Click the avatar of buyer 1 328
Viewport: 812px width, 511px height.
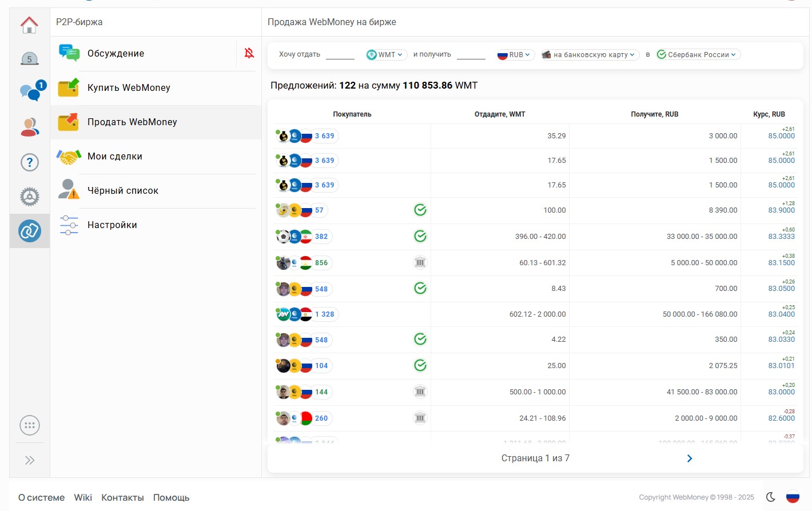283,314
